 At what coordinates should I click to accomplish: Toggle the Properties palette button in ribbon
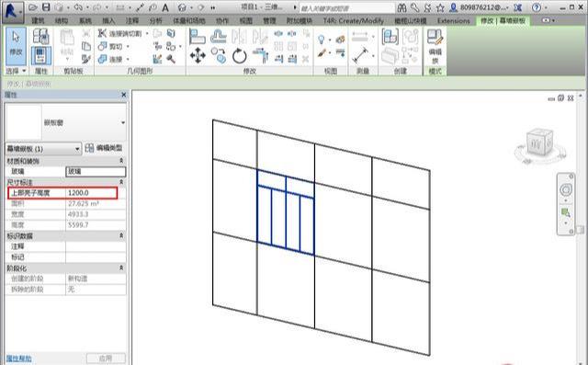[x=40, y=55]
